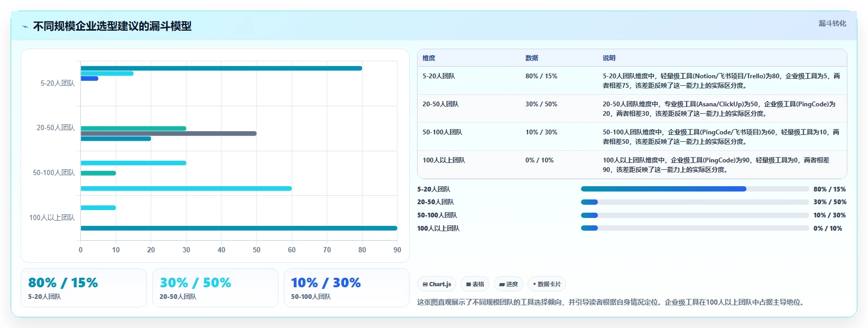Screen dimensions: 868x328
Task: Click the 5-20人团队 progress bar
Action: (695, 189)
